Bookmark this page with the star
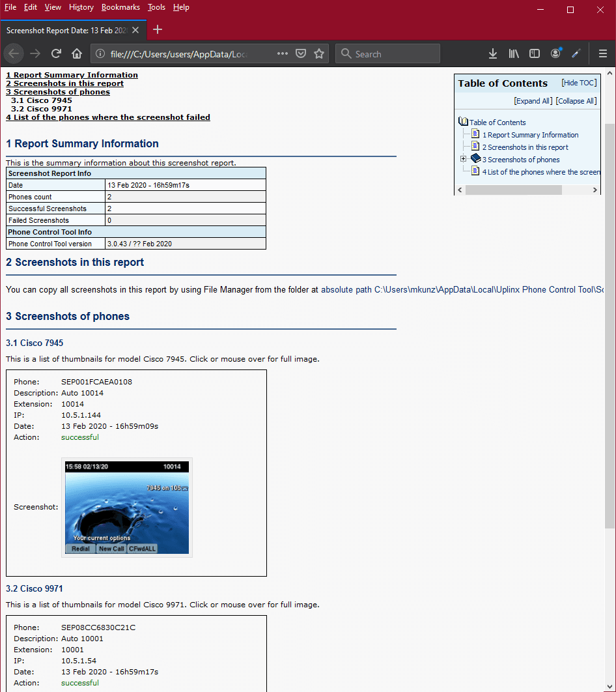The image size is (616, 692). tap(319, 54)
